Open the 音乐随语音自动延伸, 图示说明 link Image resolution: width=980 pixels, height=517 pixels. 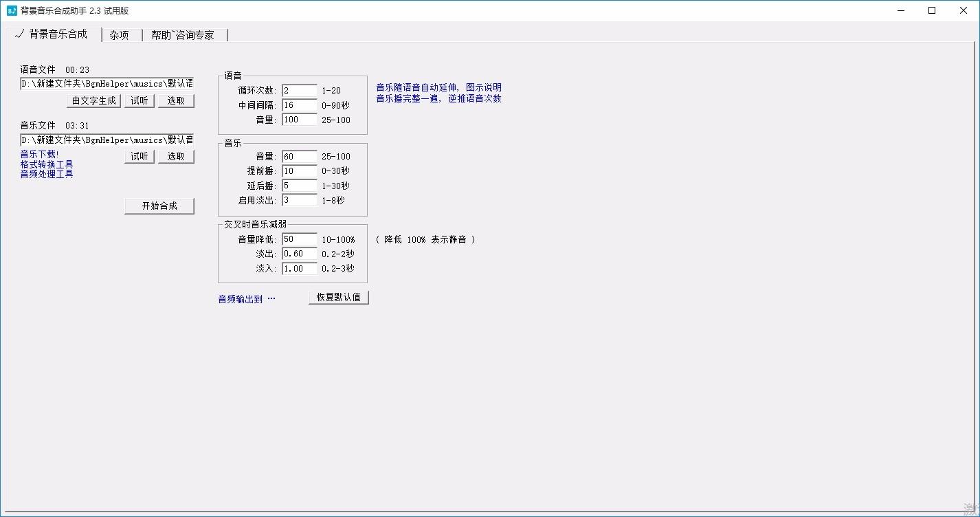point(438,87)
